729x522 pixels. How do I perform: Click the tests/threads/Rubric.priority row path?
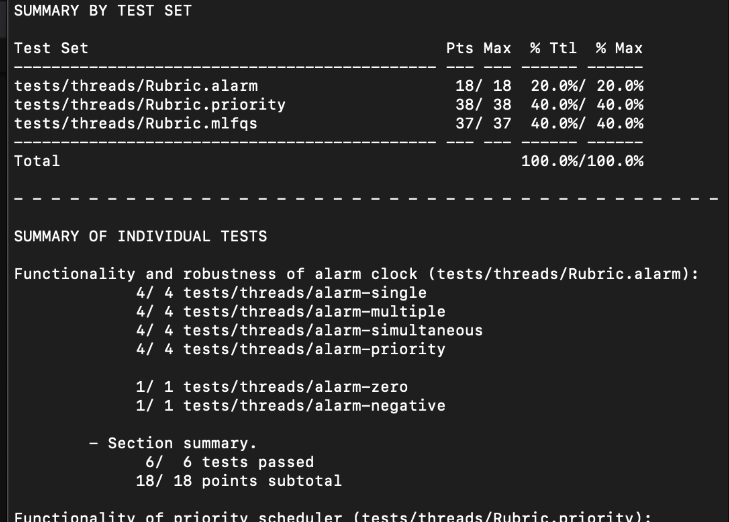149,105
